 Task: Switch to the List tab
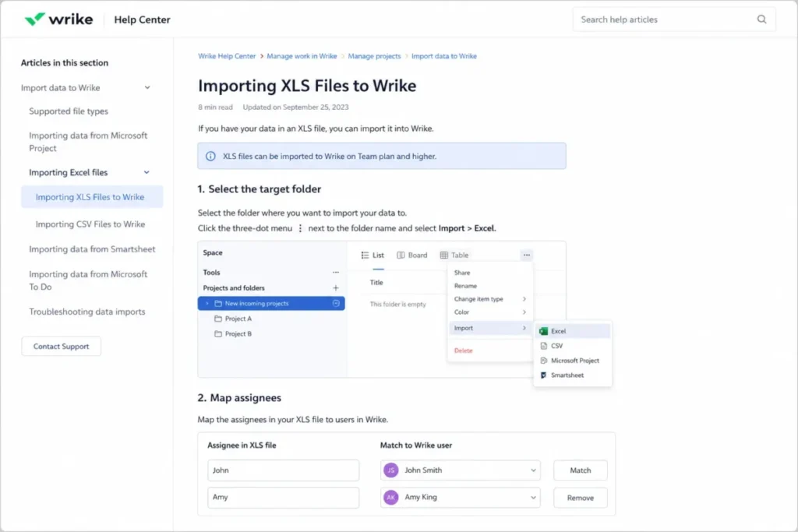point(373,255)
